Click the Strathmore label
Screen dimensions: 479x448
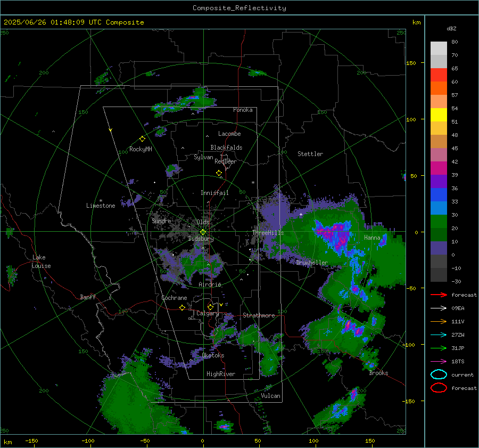pos(259,315)
